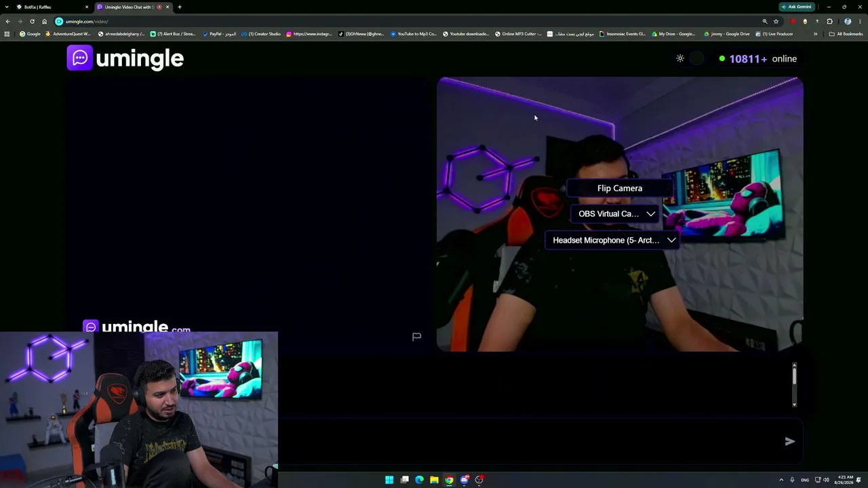Screen dimensions: 868x488
Task: Send the chat message with arrow icon
Action: tap(790, 441)
